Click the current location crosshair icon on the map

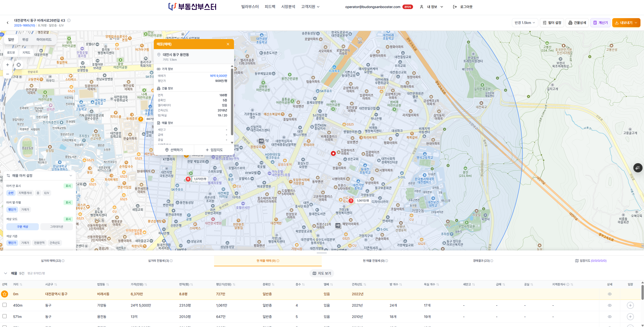tap(18, 65)
